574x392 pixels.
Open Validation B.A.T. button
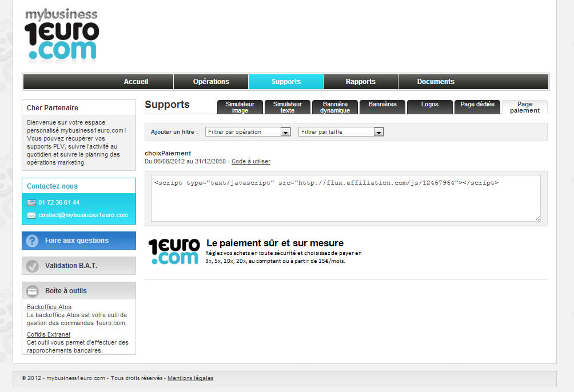pos(79,266)
